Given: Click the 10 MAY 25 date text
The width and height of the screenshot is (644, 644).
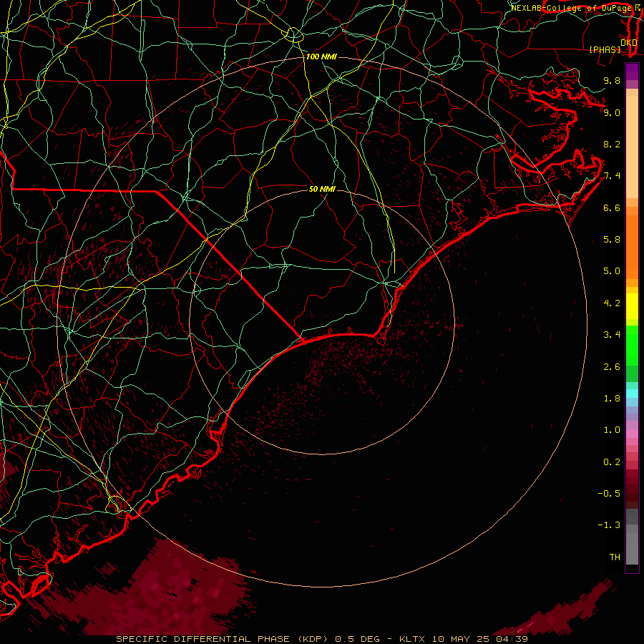Looking at the screenshot, I should coord(461,639).
